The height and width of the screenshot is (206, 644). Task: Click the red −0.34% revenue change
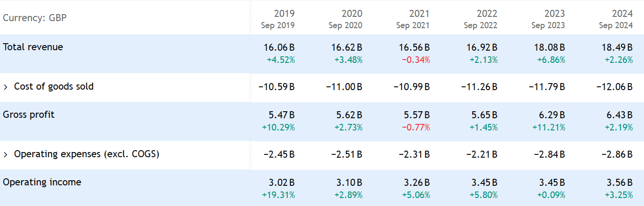416,60
